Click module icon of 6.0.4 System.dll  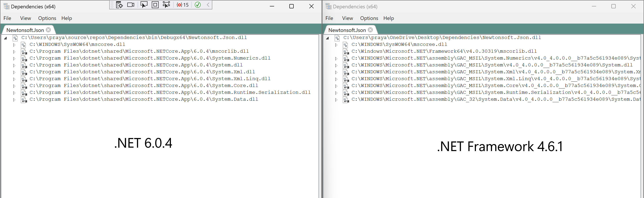pos(24,65)
